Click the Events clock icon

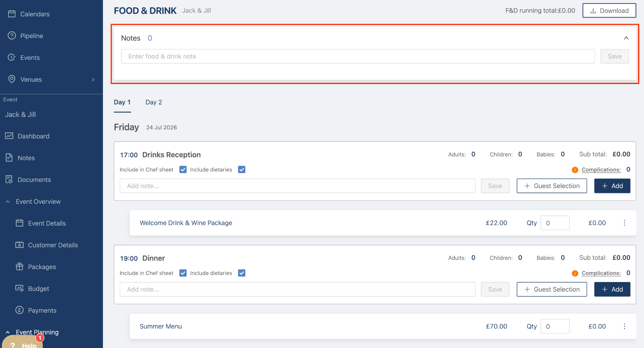pos(12,57)
